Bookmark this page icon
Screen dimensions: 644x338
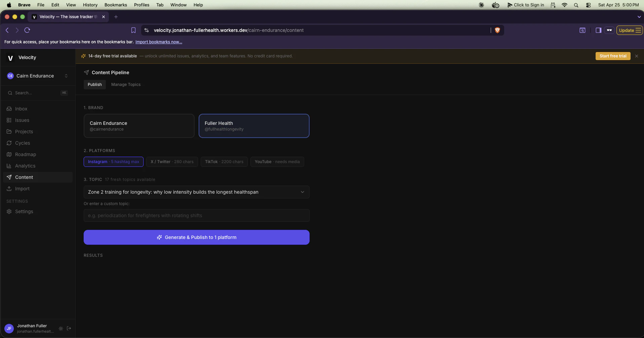pyautogui.click(x=133, y=30)
